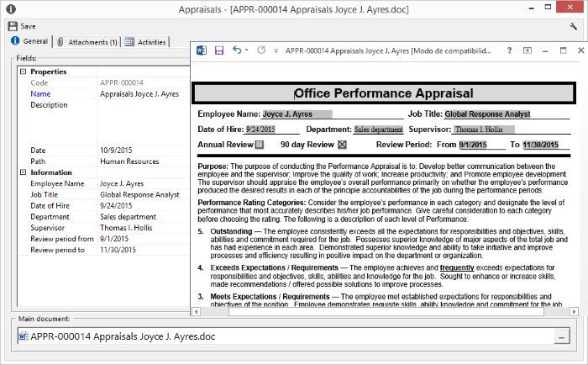Click Supervisor form field in document
The height and width of the screenshot is (365, 588).
(x=484, y=130)
